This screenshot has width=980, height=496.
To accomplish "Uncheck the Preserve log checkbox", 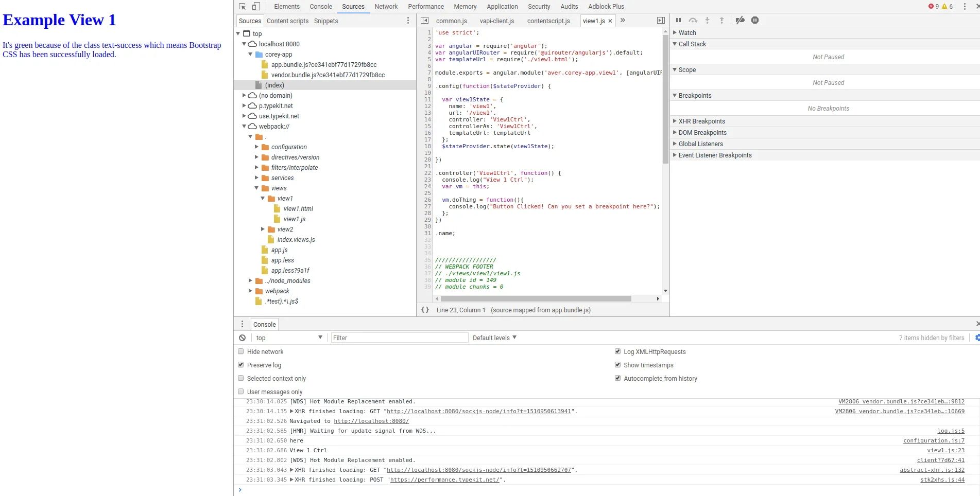I will click(x=240, y=365).
